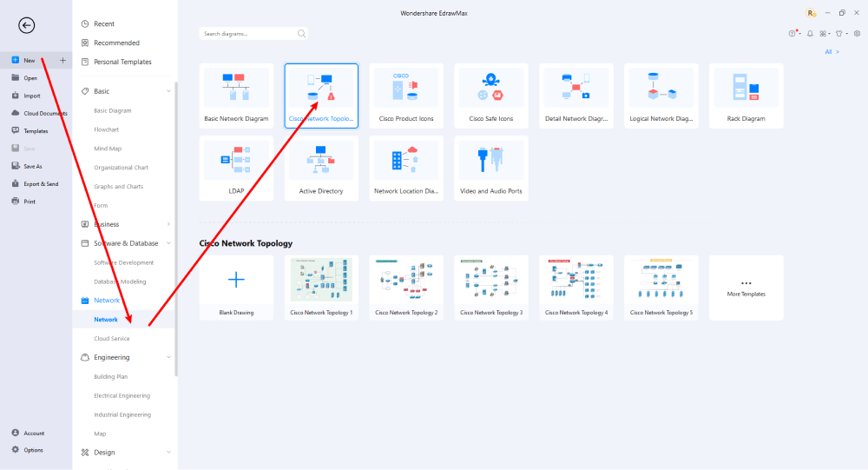Select Electrical Engineering subcategory

(122, 396)
